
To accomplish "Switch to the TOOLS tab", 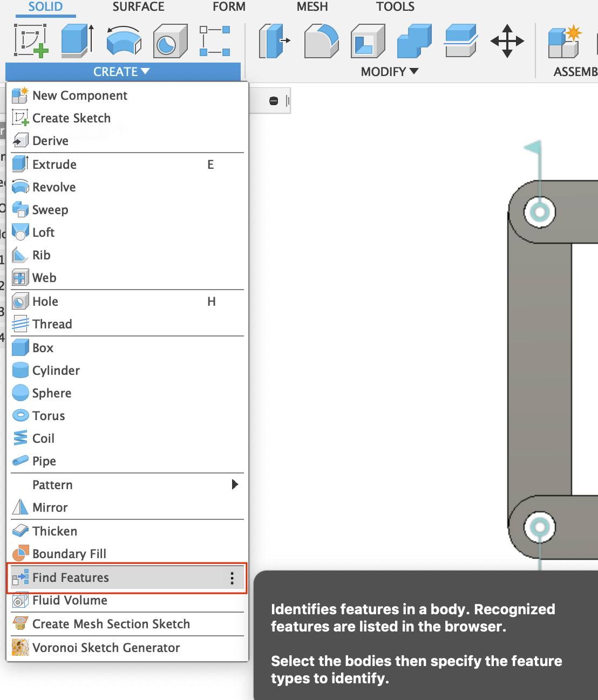I will pyautogui.click(x=395, y=6).
